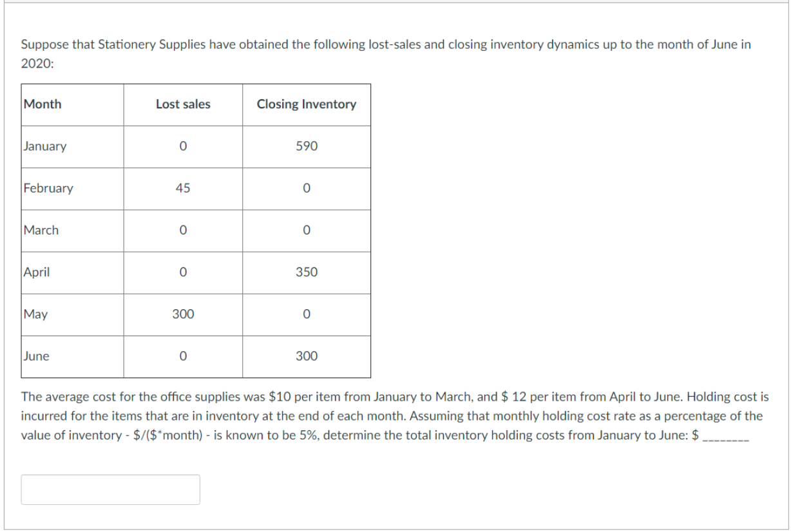Click the March row label

tap(39, 230)
